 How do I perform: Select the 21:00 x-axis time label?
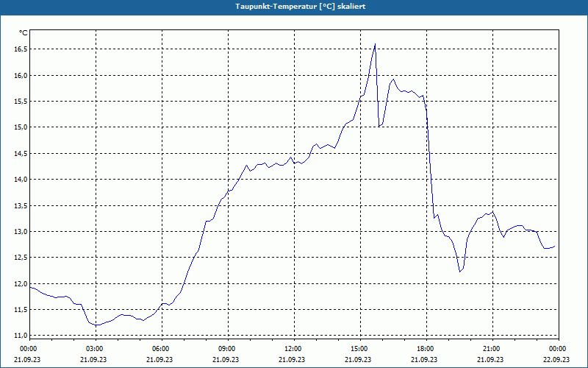tap(490, 349)
